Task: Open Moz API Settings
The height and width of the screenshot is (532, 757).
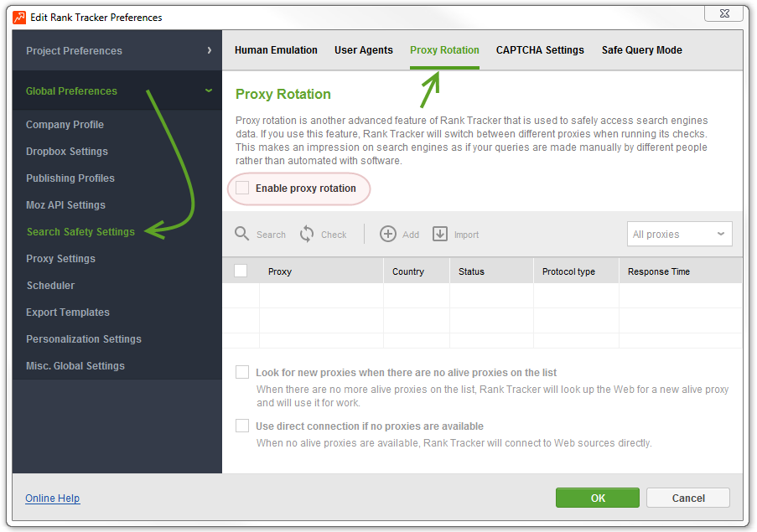Action: click(65, 205)
